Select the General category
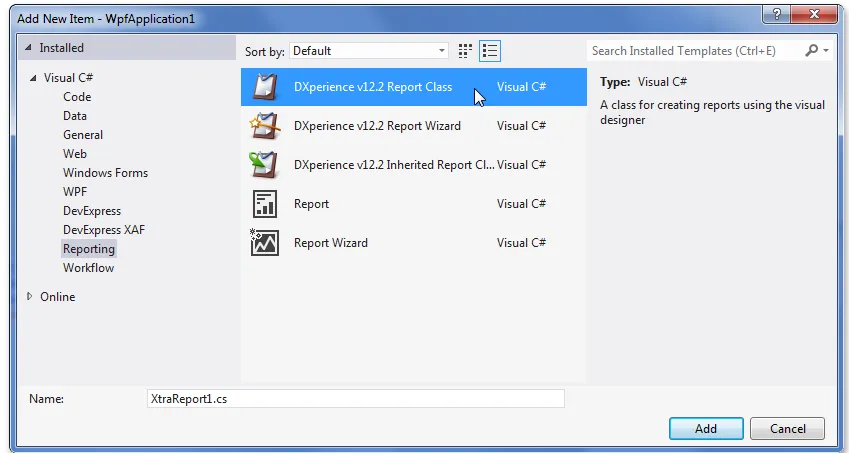This screenshot has width=849, height=453. [83, 135]
